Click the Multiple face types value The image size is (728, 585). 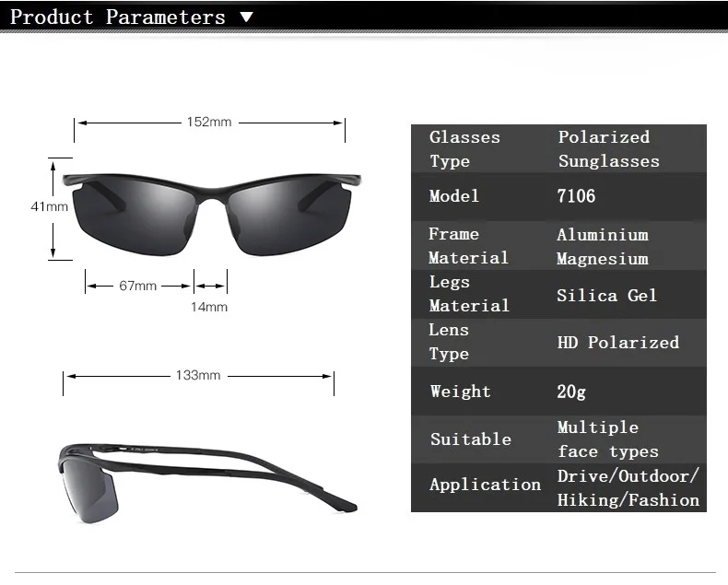[608, 439]
